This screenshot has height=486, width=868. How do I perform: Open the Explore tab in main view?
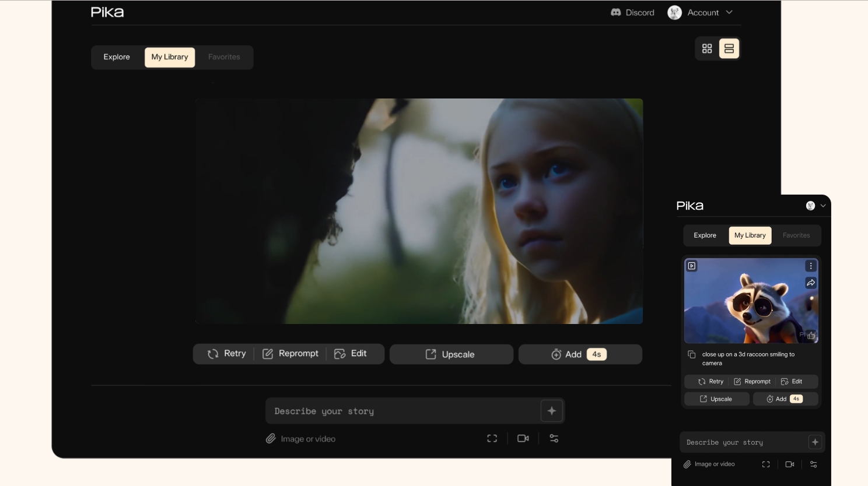point(117,57)
